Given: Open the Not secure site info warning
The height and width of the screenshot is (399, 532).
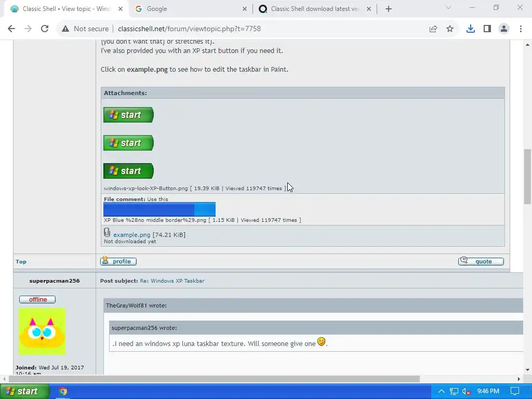Looking at the screenshot, I should tap(85, 29).
